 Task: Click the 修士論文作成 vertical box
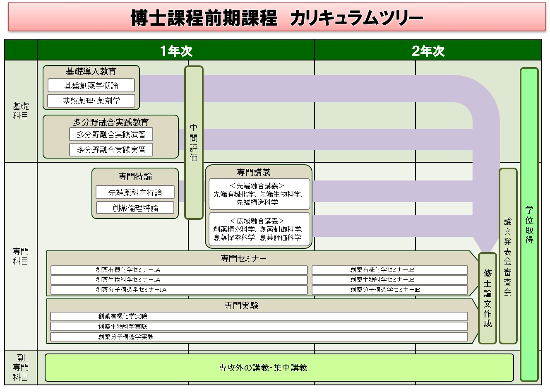pyautogui.click(x=488, y=298)
